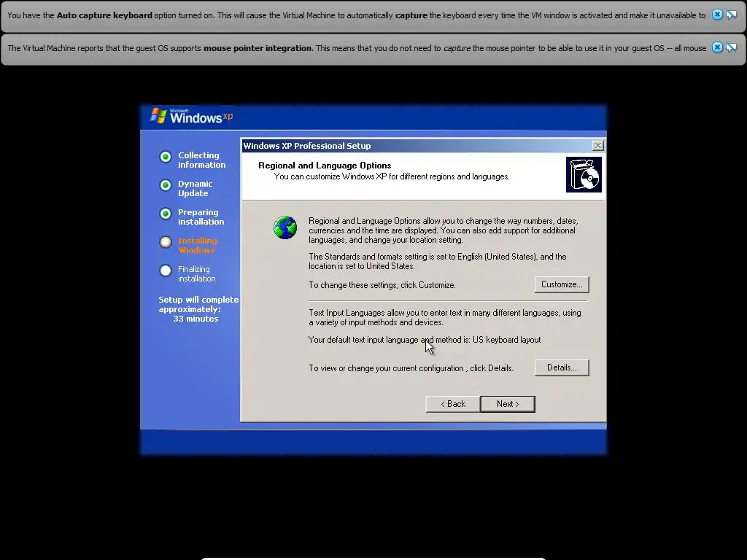
Task: Click the Regional and Language Options heading
Action: (325, 166)
